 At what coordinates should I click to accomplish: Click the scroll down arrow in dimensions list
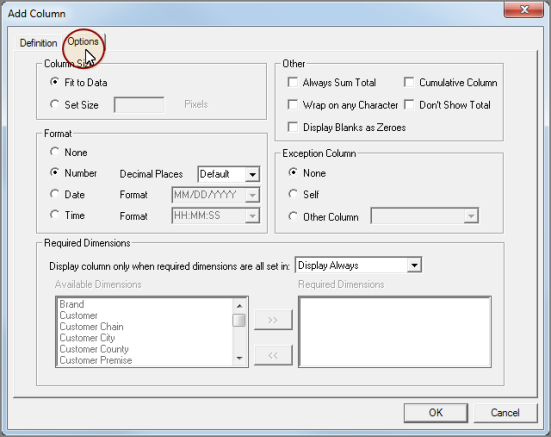coord(239,358)
